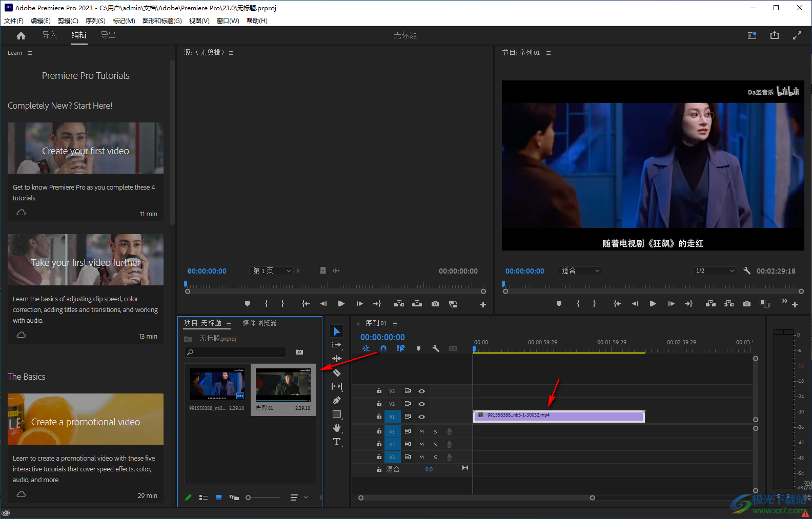Open the 窗口(W) menu
This screenshot has width=812, height=519.
[x=228, y=21]
